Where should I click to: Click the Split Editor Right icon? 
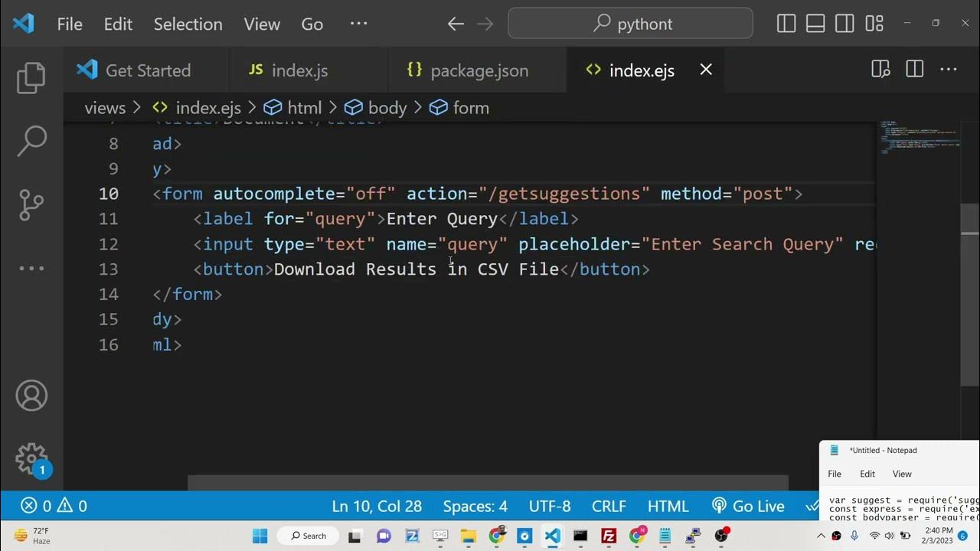914,70
